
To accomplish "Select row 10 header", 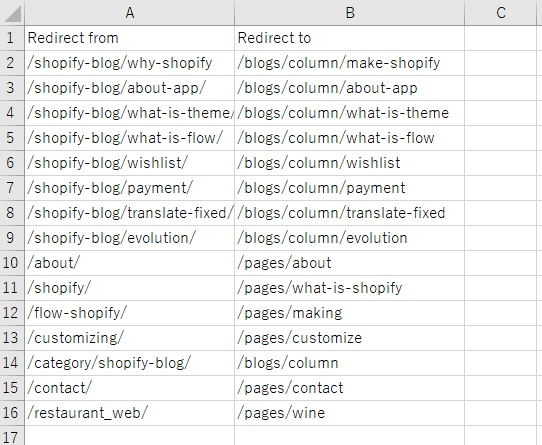I will point(12,263).
